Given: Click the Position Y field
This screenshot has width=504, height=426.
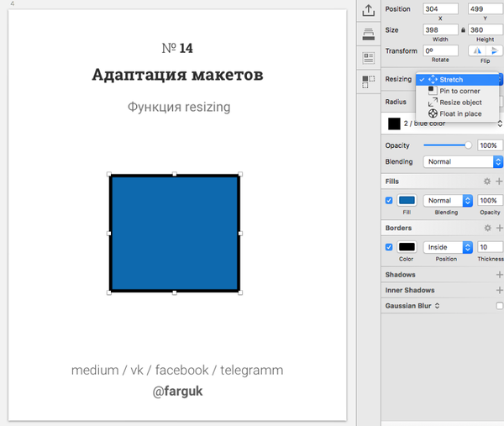Looking at the screenshot, I should point(486,9).
